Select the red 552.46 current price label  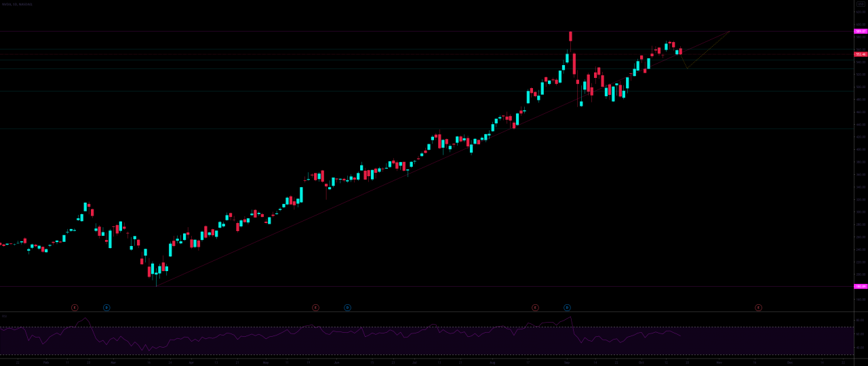tap(861, 54)
